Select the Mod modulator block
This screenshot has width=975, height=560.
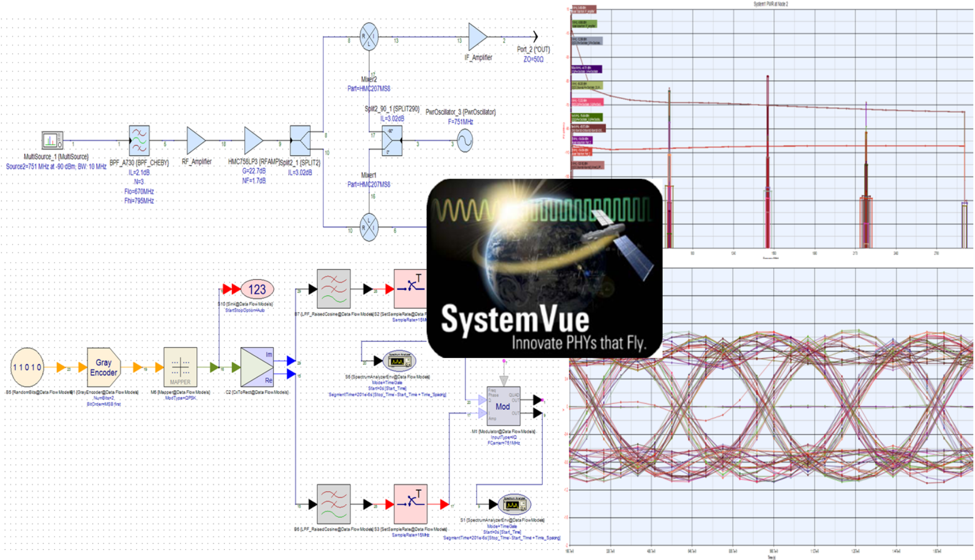click(503, 406)
